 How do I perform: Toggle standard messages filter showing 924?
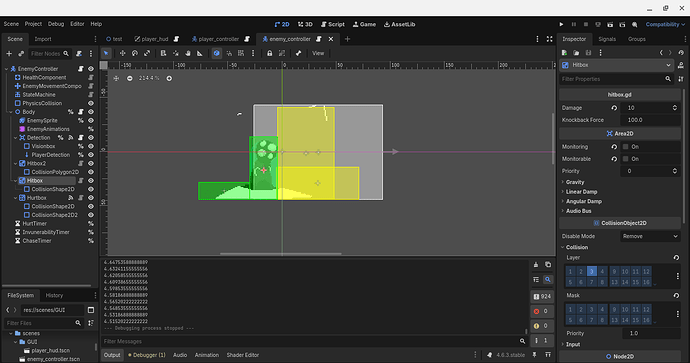[542, 297]
